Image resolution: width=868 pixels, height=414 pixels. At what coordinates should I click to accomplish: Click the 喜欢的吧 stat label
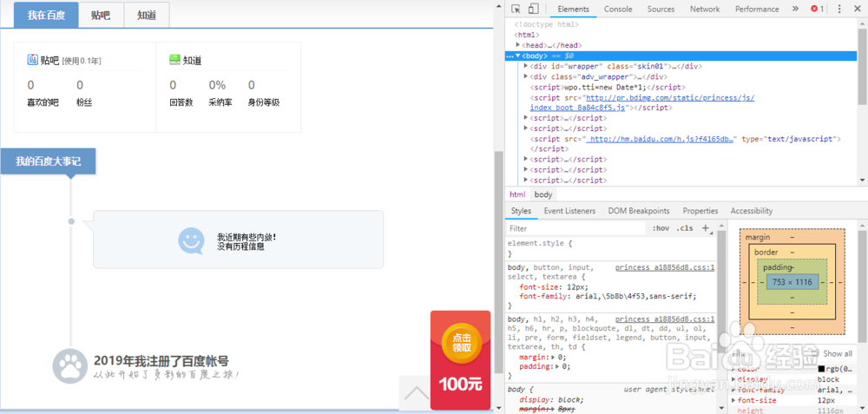(43, 102)
